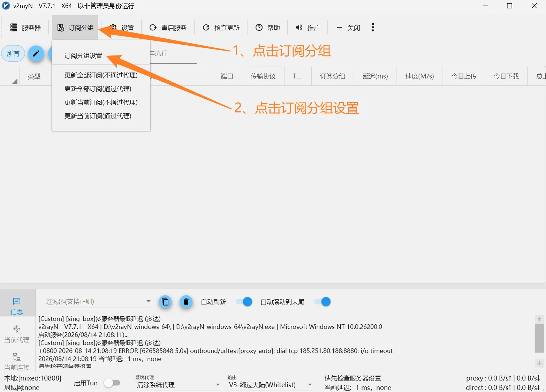
Task: Expand the log filter dropdown arrow
Action: (x=149, y=301)
